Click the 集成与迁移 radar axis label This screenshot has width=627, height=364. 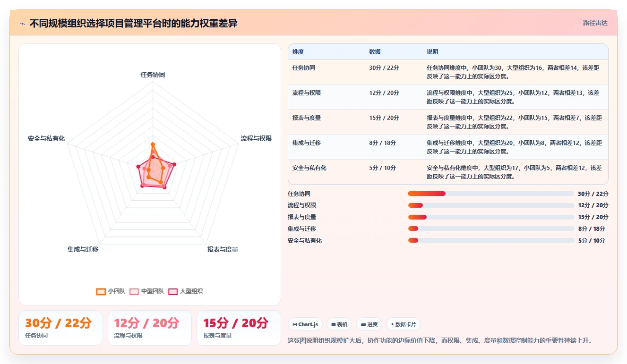pos(83,249)
